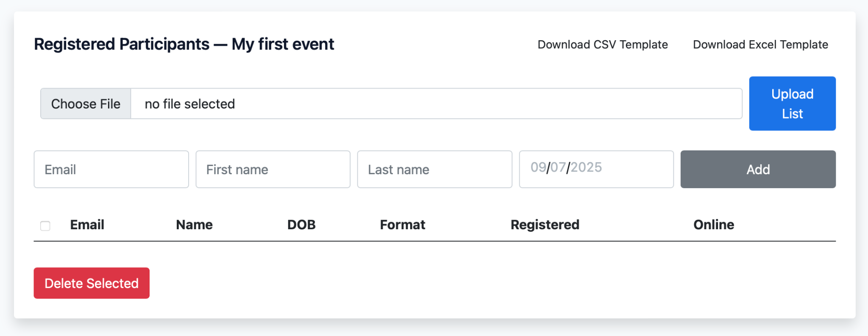The image size is (868, 336).
Task: Select the Last name text box
Action: (x=434, y=169)
